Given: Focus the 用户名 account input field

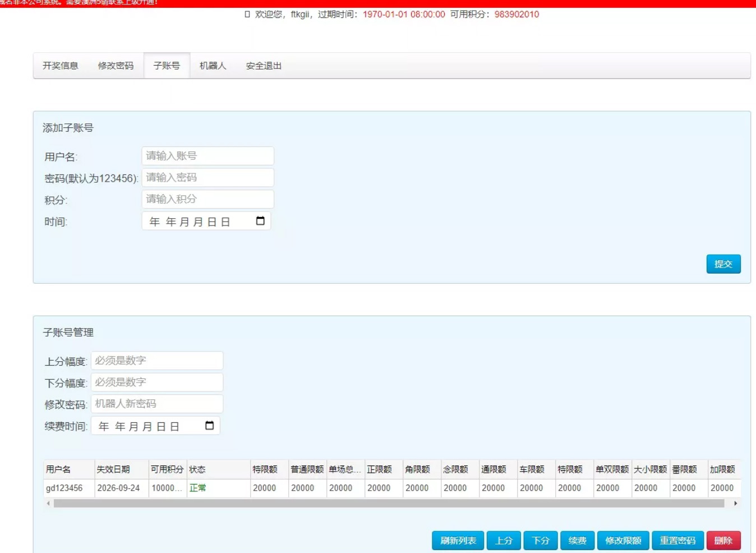Looking at the screenshot, I should (x=208, y=156).
